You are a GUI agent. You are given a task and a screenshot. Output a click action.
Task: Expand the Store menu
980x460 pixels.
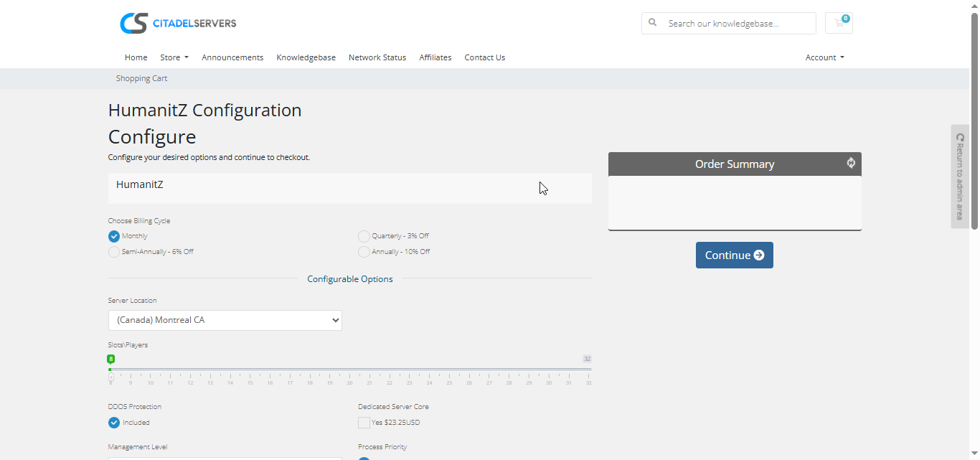tap(174, 57)
